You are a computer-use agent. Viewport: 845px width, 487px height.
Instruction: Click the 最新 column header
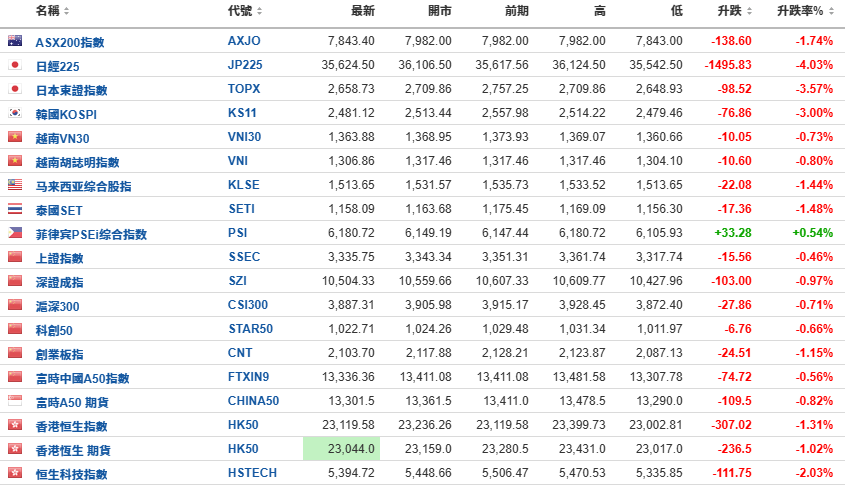tap(362, 11)
